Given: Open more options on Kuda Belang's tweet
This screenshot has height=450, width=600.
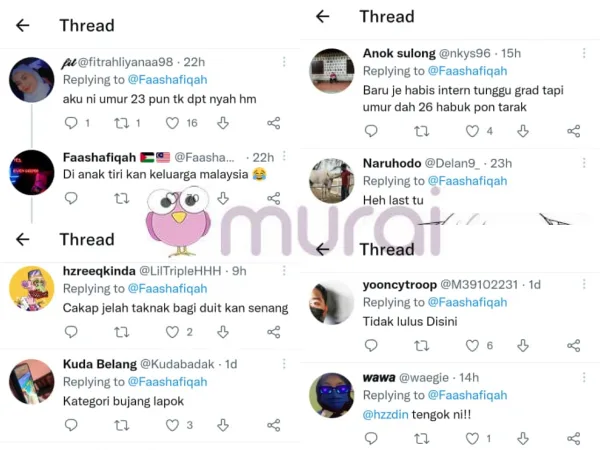Looking at the screenshot, I should coord(284,364).
